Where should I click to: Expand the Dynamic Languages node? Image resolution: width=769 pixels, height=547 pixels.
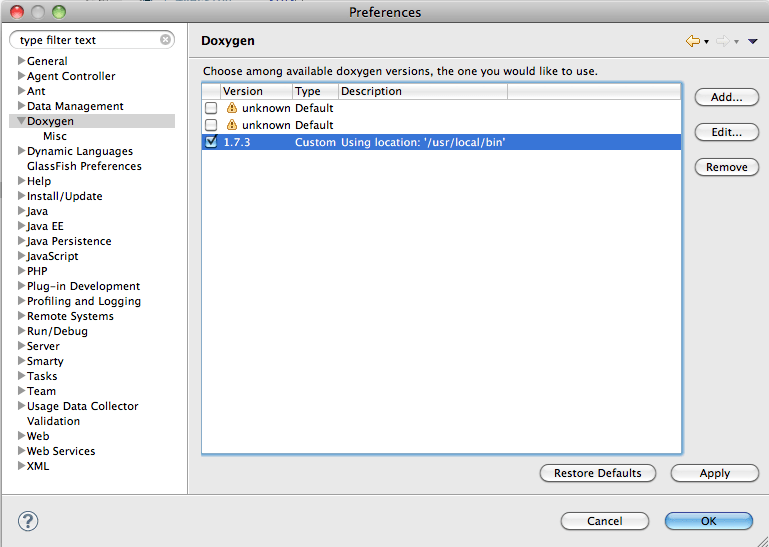point(21,151)
